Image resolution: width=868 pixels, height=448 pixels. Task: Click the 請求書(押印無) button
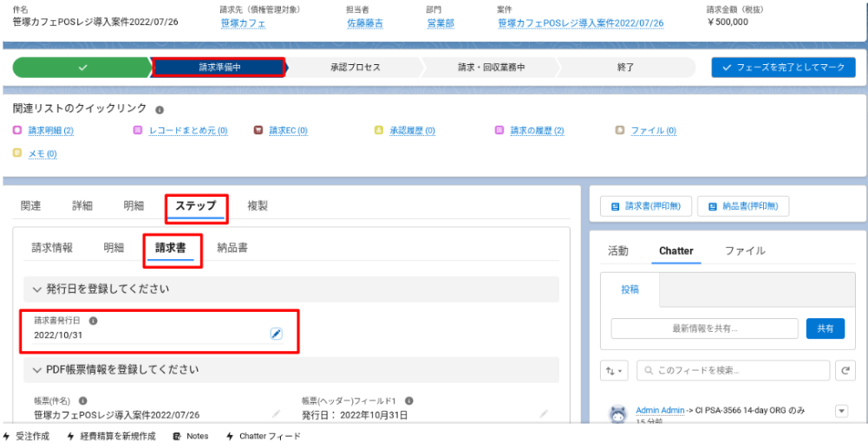[x=643, y=206]
